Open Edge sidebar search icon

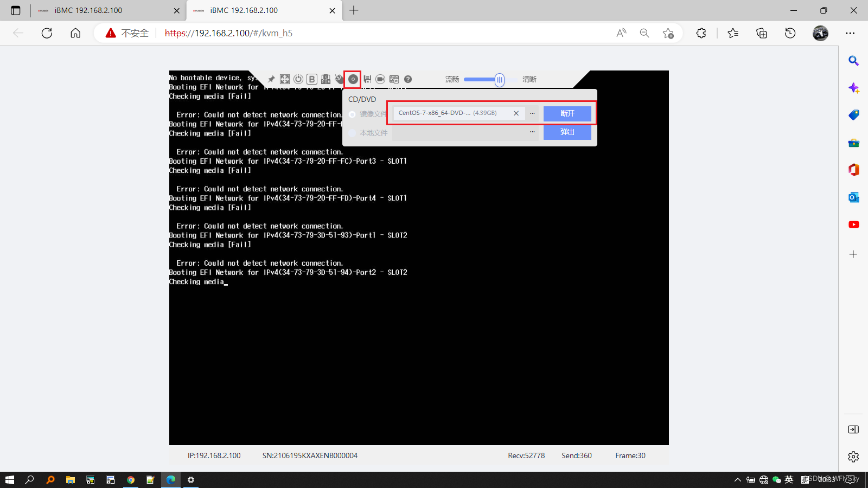853,61
